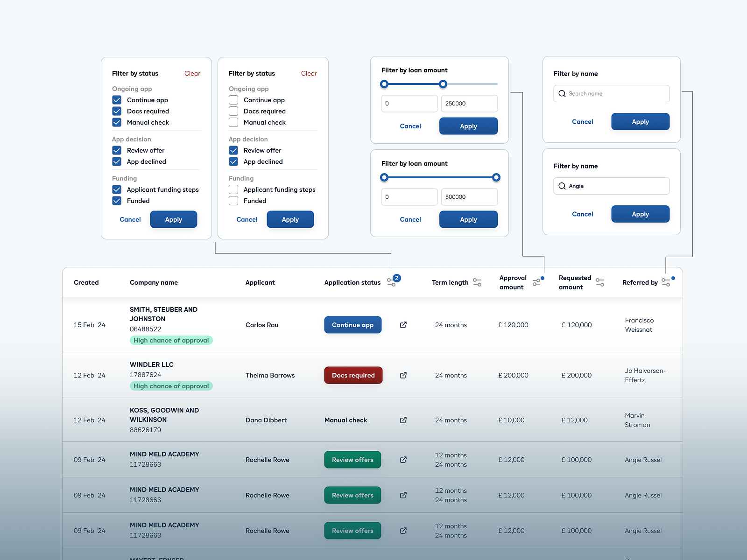
Task: Click inside the 250000 amount input field
Action: click(469, 103)
